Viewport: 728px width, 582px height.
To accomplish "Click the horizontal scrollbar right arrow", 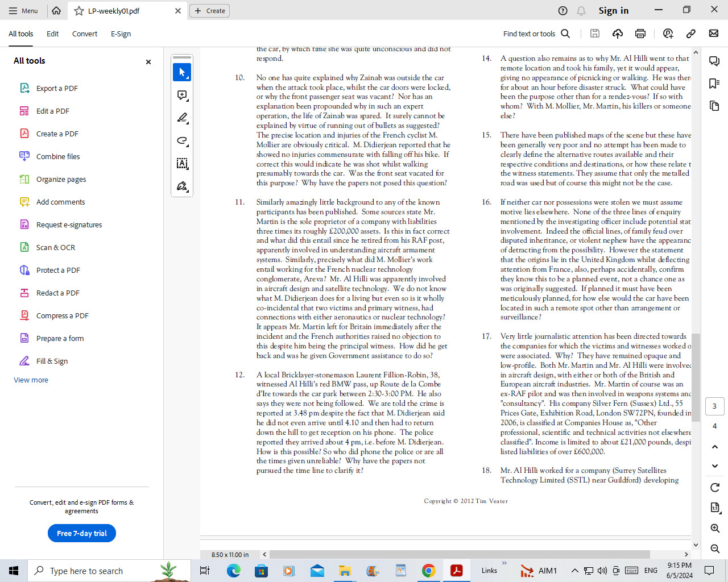I will (686, 554).
